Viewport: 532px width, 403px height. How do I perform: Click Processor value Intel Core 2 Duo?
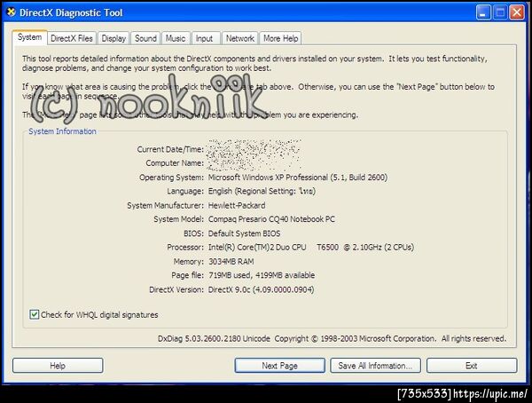[311, 247]
